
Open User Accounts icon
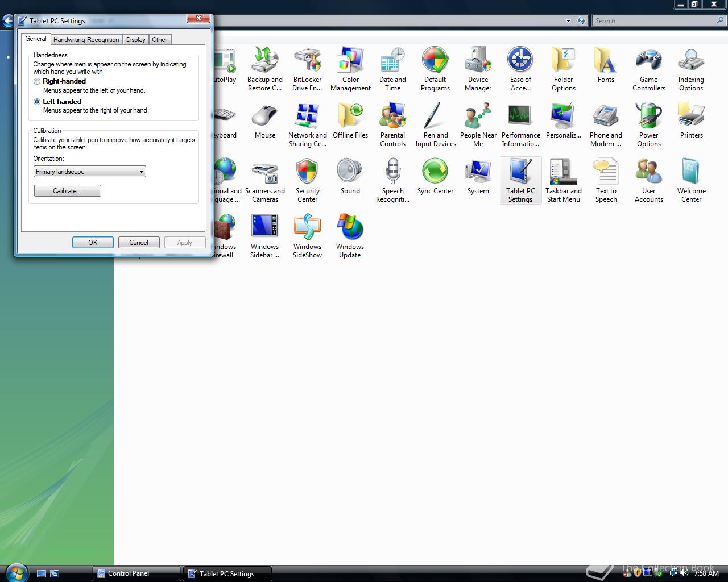coord(649,181)
